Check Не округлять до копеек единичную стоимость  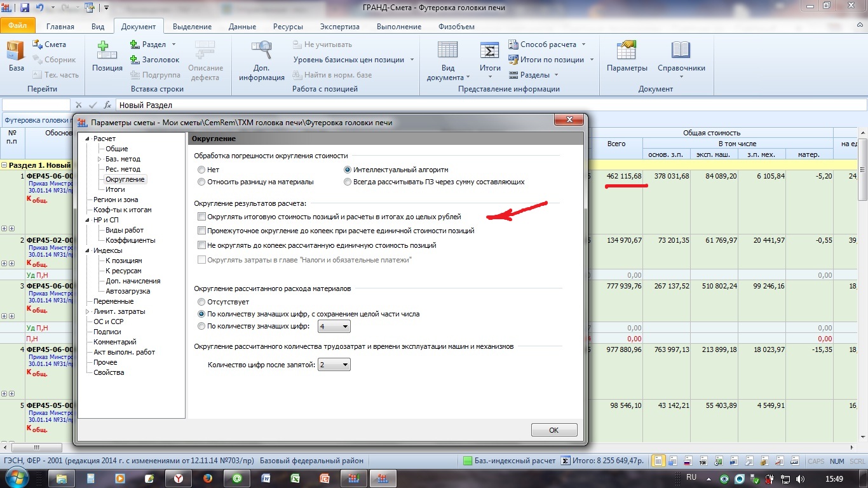click(202, 245)
